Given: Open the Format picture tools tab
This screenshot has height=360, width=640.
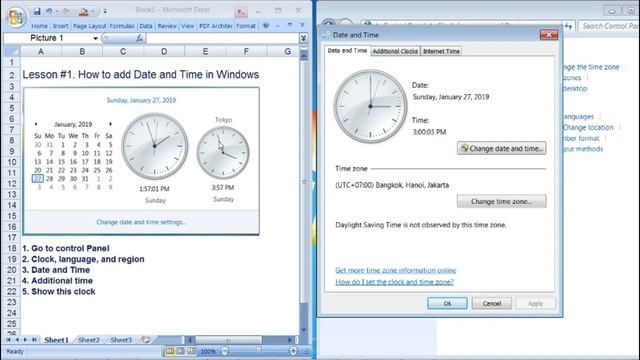Looking at the screenshot, I should [x=245, y=26].
